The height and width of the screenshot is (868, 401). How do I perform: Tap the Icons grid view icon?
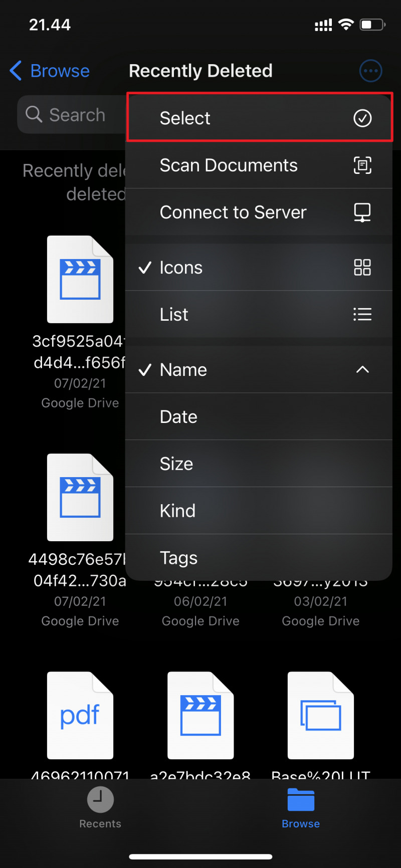coord(362,268)
